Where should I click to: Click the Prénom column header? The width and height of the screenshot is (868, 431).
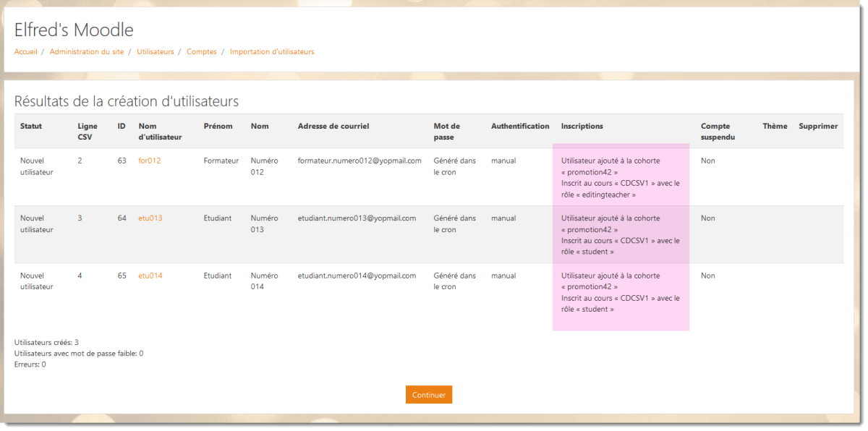point(218,126)
